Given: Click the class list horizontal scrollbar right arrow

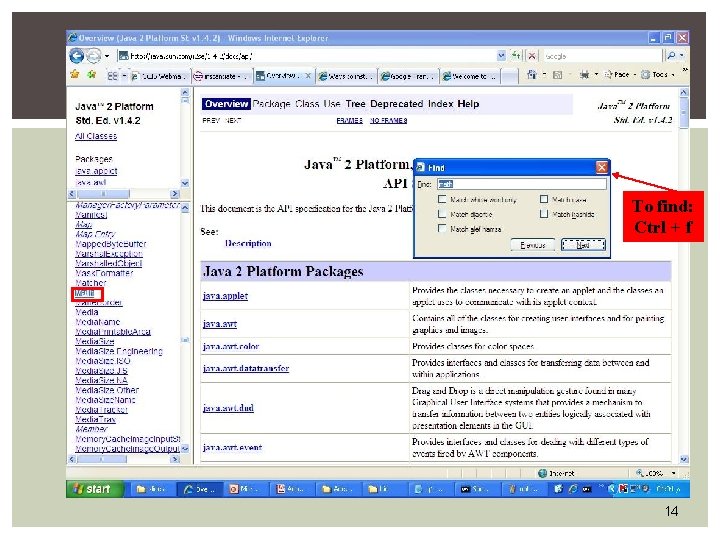Looking at the screenshot, I should (175, 459).
